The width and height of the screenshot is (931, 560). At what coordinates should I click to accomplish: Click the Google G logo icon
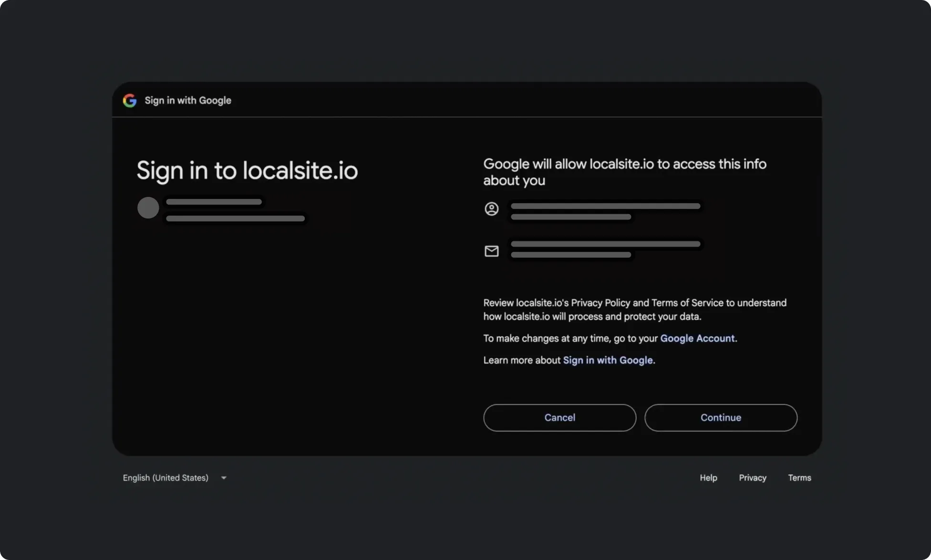click(x=130, y=100)
